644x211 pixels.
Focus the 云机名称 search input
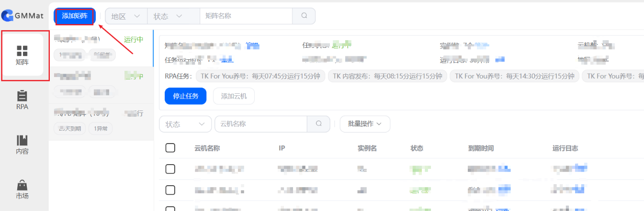[261, 124]
